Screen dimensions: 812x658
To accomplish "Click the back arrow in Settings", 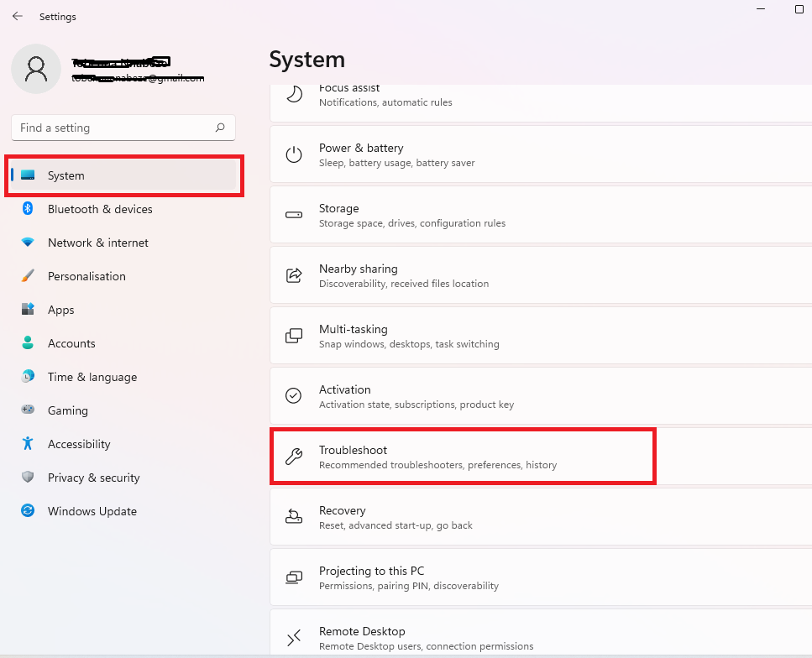I will tap(18, 16).
